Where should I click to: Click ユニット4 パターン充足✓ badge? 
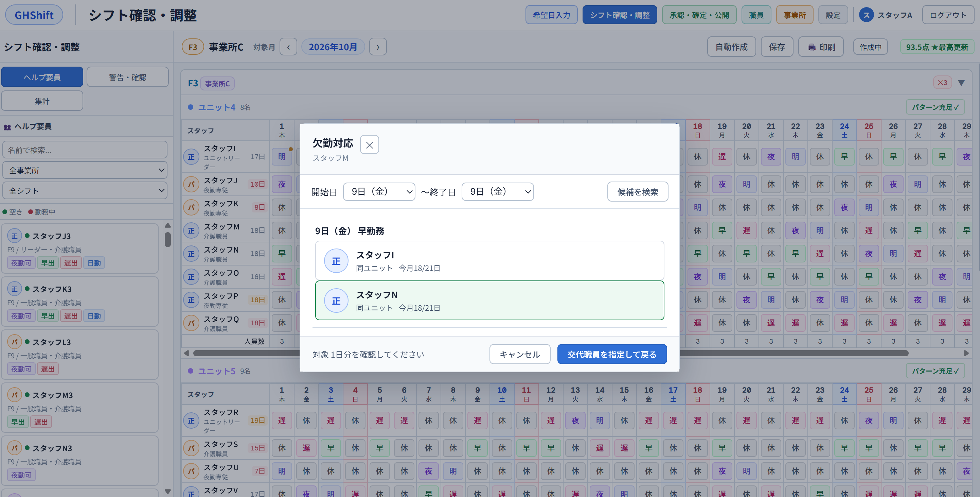coord(935,107)
